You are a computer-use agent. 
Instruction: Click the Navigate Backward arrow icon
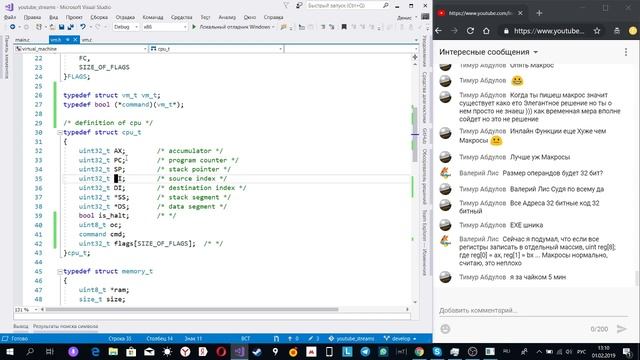point(13,27)
